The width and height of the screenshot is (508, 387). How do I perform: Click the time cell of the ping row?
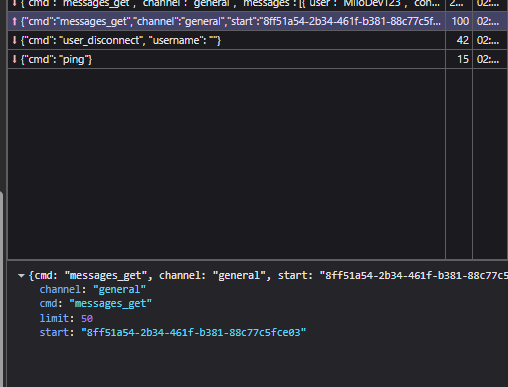point(490,59)
